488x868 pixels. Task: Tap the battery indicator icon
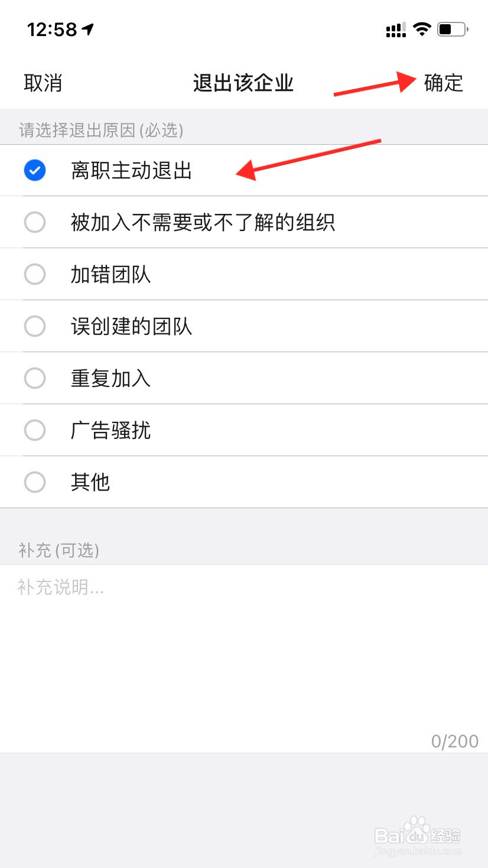click(453, 29)
